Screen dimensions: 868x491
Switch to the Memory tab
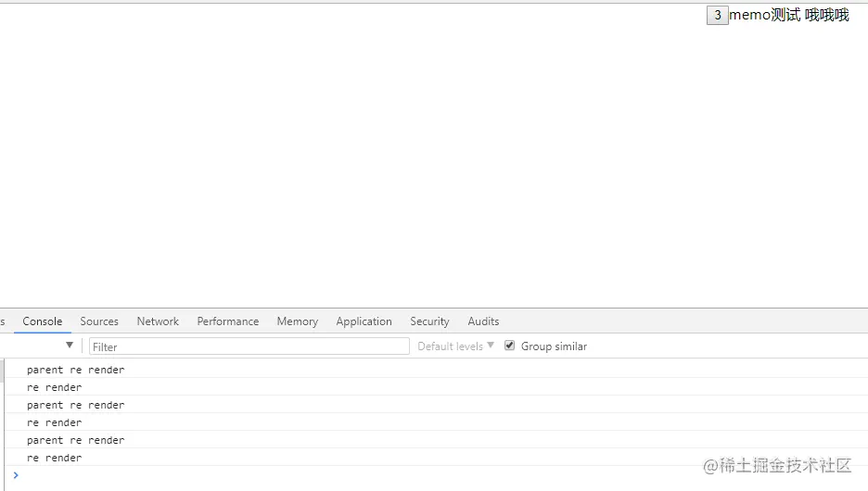point(298,321)
